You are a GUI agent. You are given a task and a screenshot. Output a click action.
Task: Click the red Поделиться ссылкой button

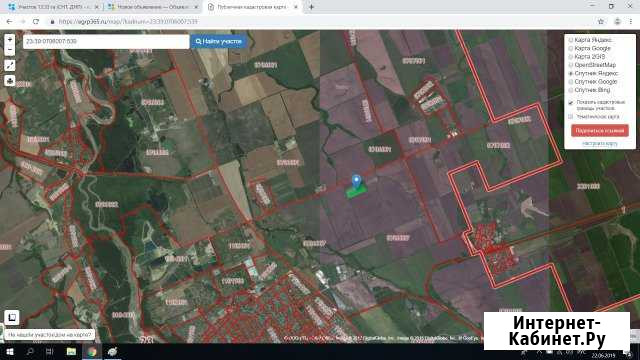(x=600, y=131)
